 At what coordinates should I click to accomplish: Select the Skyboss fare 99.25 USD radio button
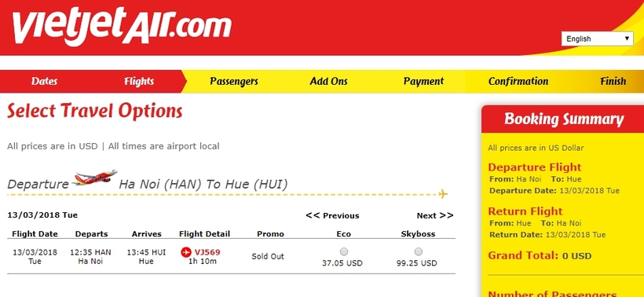[x=418, y=251]
